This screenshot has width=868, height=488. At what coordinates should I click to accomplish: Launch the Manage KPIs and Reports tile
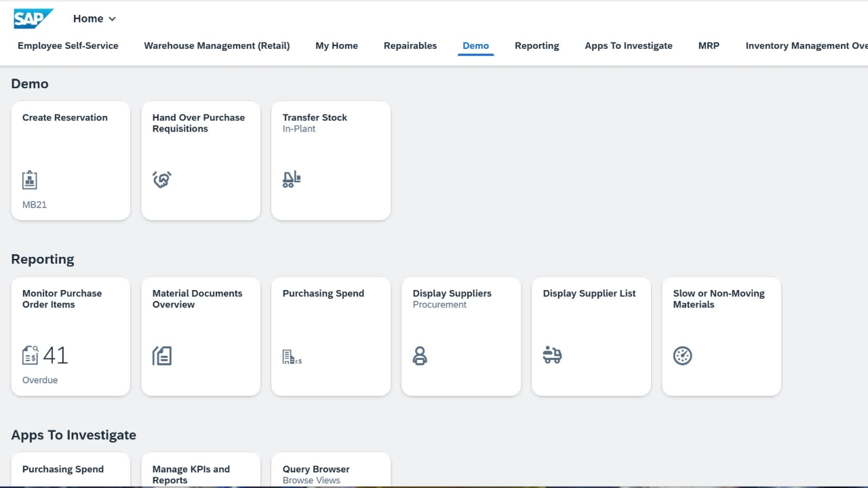click(201, 470)
